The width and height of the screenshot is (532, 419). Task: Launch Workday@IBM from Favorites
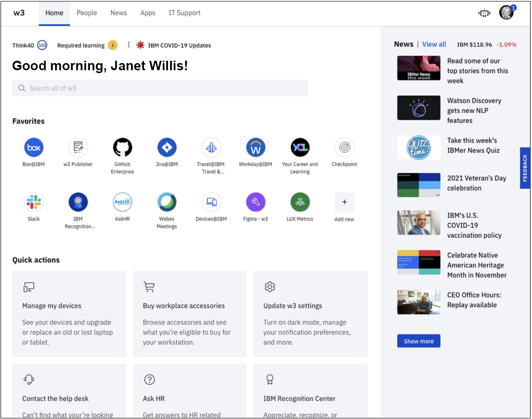(256, 148)
